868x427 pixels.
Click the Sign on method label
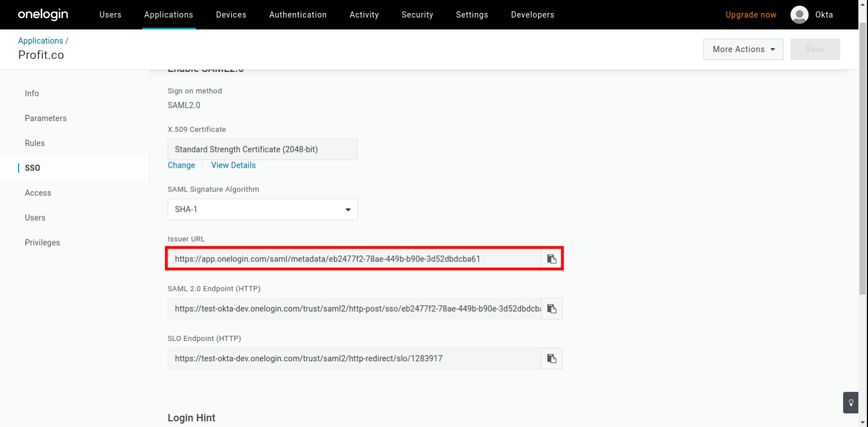195,91
